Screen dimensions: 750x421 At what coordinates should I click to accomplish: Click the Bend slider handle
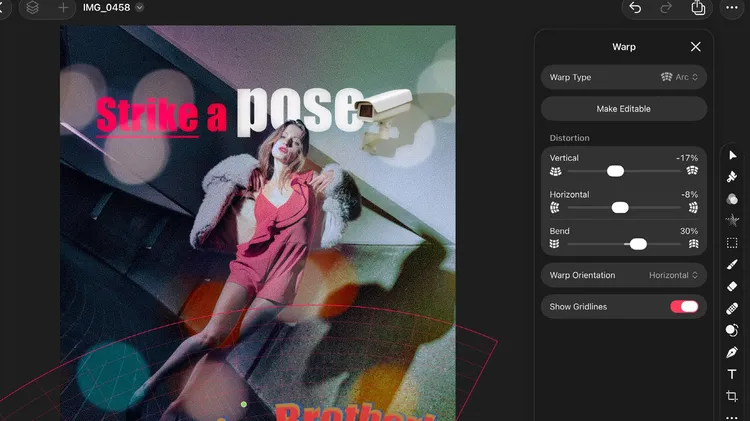[x=638, y=244]
